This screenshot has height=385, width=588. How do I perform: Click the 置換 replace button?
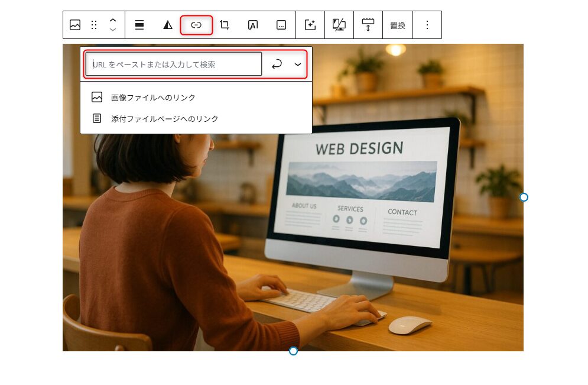point(398,25)
